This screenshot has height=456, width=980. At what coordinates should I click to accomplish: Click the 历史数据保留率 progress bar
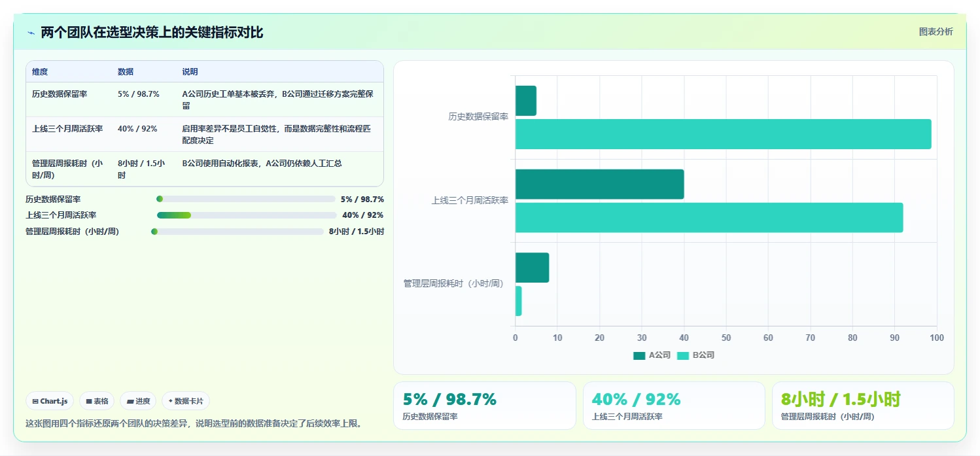pyautogui.click(x=246, y=199)
